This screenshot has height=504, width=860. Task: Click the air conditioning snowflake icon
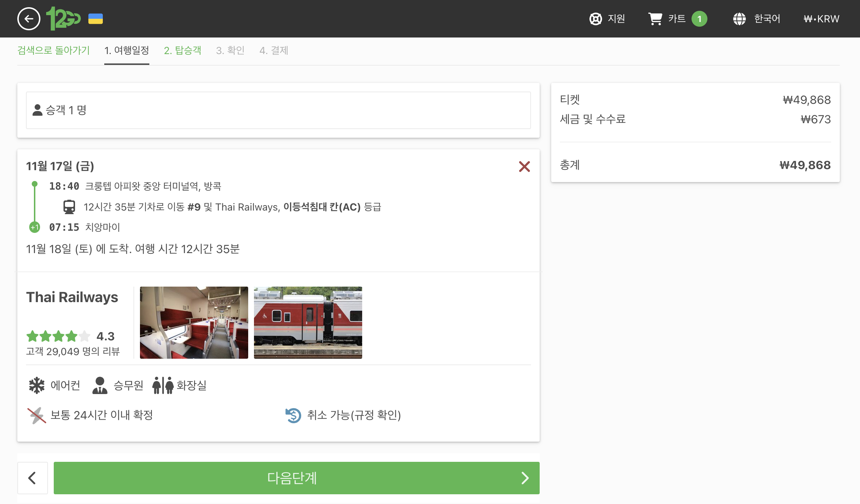coord(37,385)
